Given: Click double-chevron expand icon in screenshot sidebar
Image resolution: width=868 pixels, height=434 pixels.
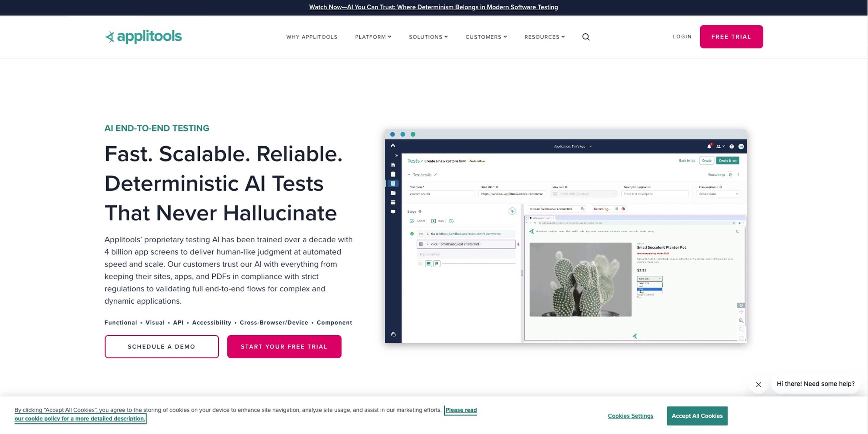Looking at the screenshot, I should (397, 156).
